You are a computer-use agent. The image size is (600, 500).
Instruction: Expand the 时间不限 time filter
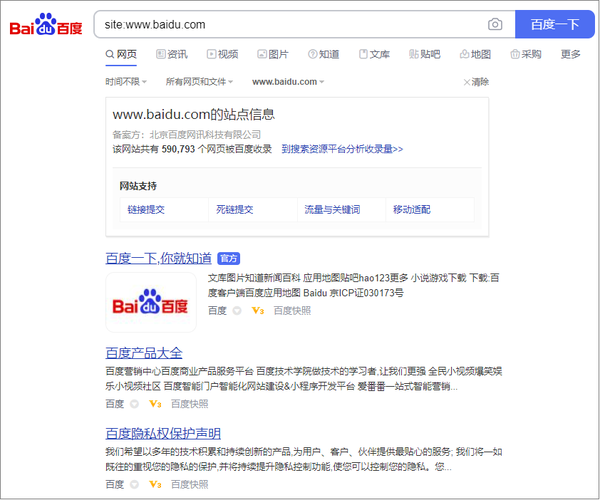(x=126, y=81)
